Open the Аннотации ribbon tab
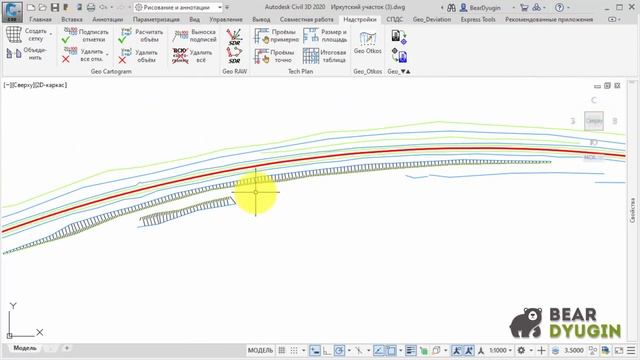This screenshot has width=640, height=360. click(107, 19)
